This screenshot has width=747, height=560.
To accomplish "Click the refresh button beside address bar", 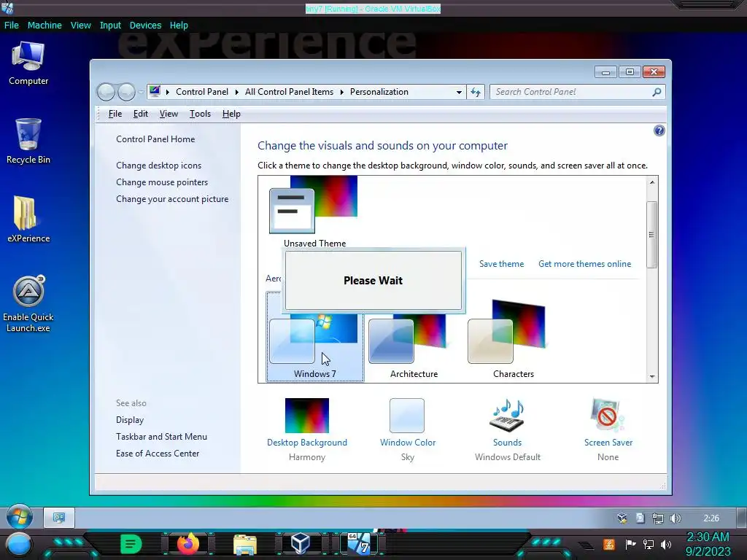I will (x=476, y=92).
